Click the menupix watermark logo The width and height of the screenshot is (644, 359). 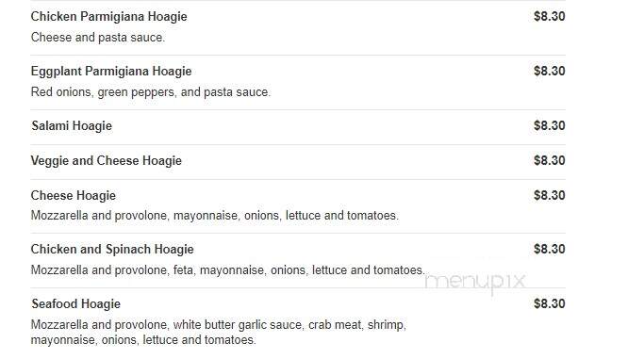(475, 283)
